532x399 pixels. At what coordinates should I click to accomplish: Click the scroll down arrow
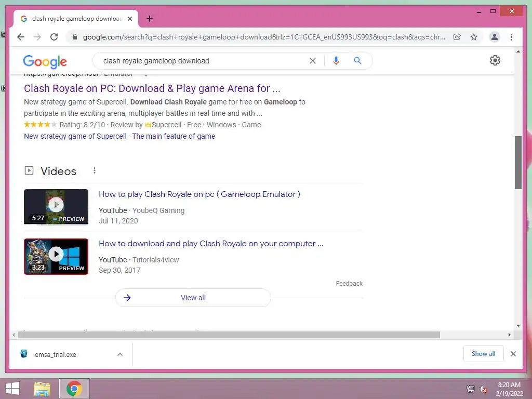[x=518, y=326]
